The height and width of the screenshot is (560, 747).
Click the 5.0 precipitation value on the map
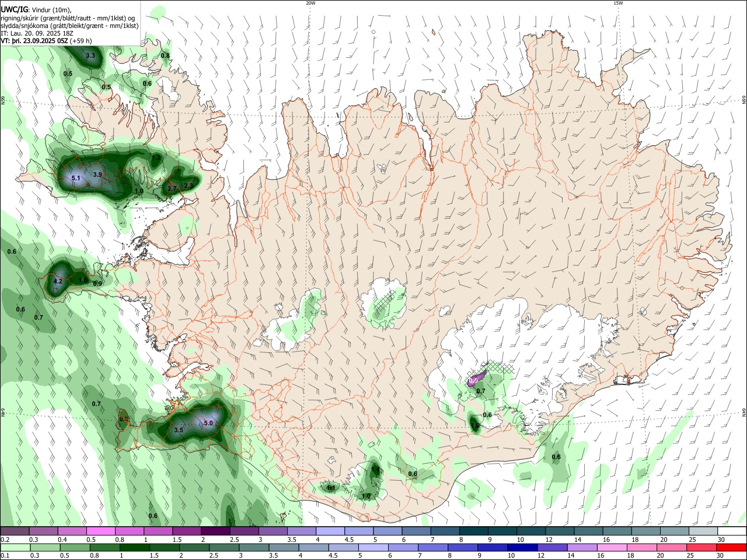point(208,423)
